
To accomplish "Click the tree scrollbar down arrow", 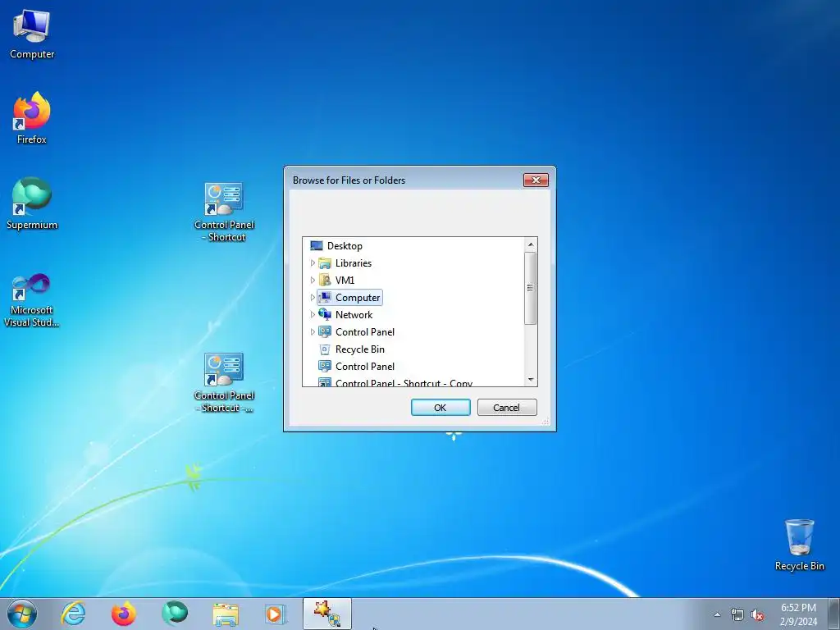I will 531,379.
